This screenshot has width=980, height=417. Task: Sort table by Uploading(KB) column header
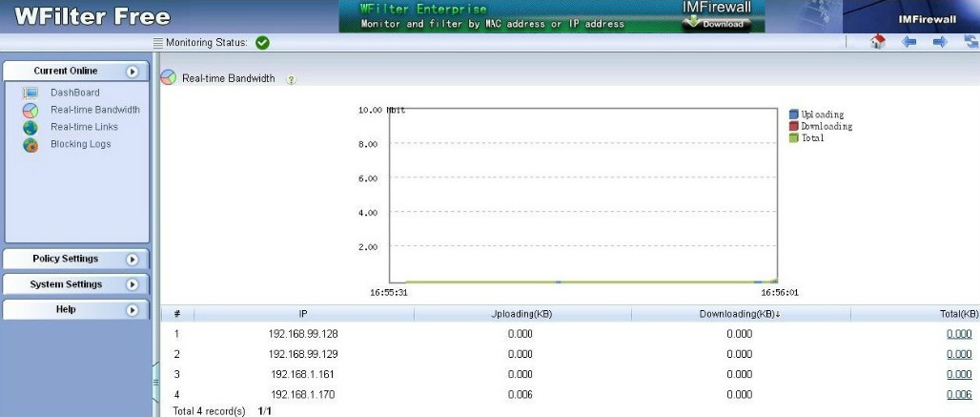[521, 314]
